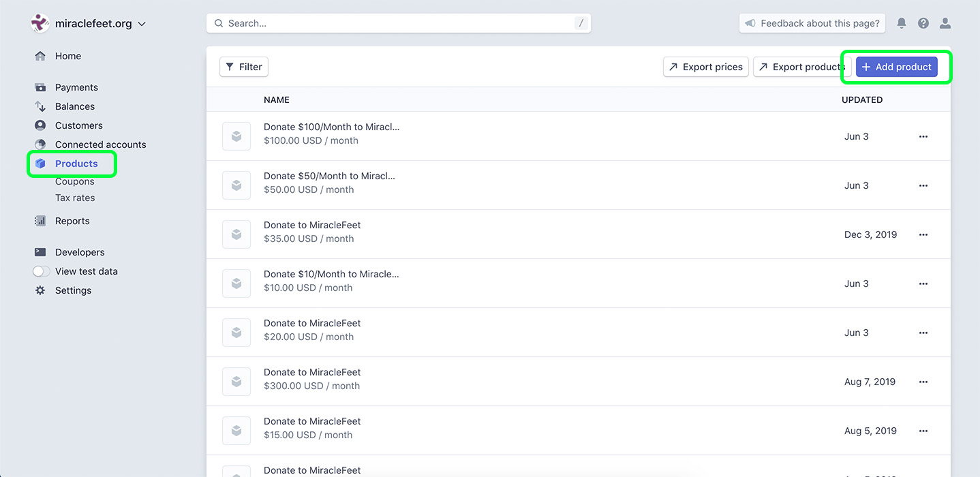Open the more-options menu for the $10.00 product

point(923,283)
